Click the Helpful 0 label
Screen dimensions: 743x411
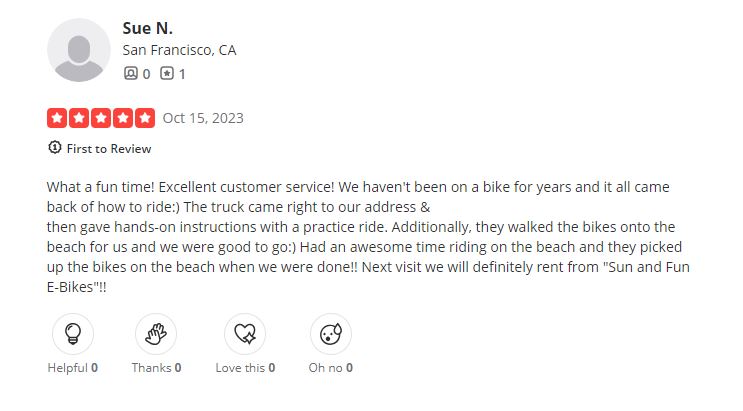[x=72, y=368]
